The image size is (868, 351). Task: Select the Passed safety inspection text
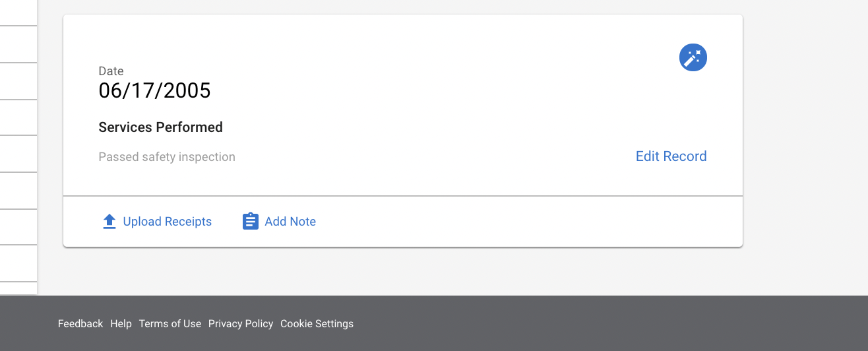pos(167,157)
